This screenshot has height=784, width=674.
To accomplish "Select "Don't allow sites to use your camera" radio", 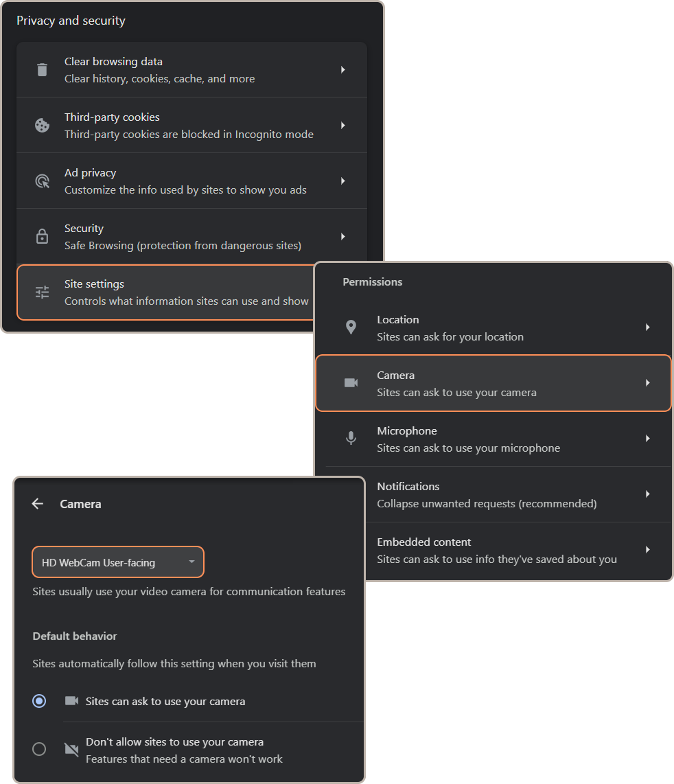I will click(x=39, y=749).
